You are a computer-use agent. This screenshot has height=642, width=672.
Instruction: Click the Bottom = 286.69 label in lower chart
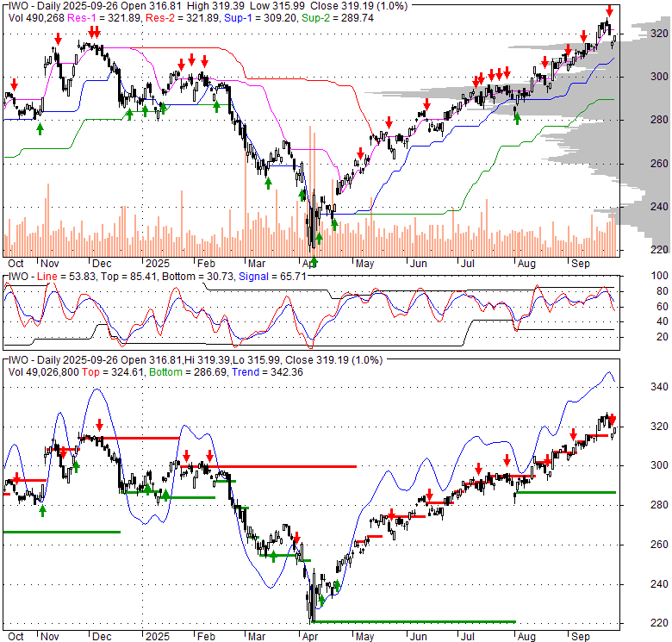(188, 372)
